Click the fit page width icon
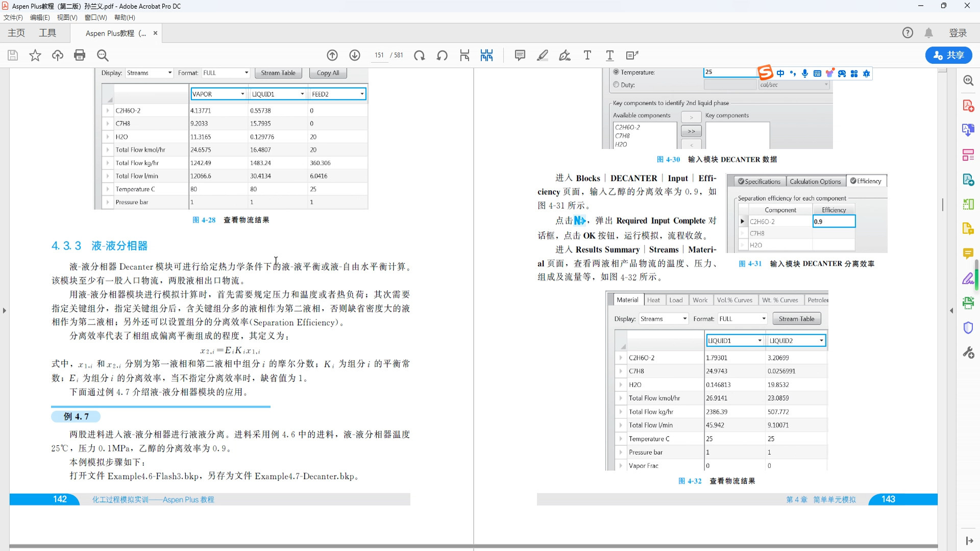Screen dimensions: 980x551 tap(464, 55)
